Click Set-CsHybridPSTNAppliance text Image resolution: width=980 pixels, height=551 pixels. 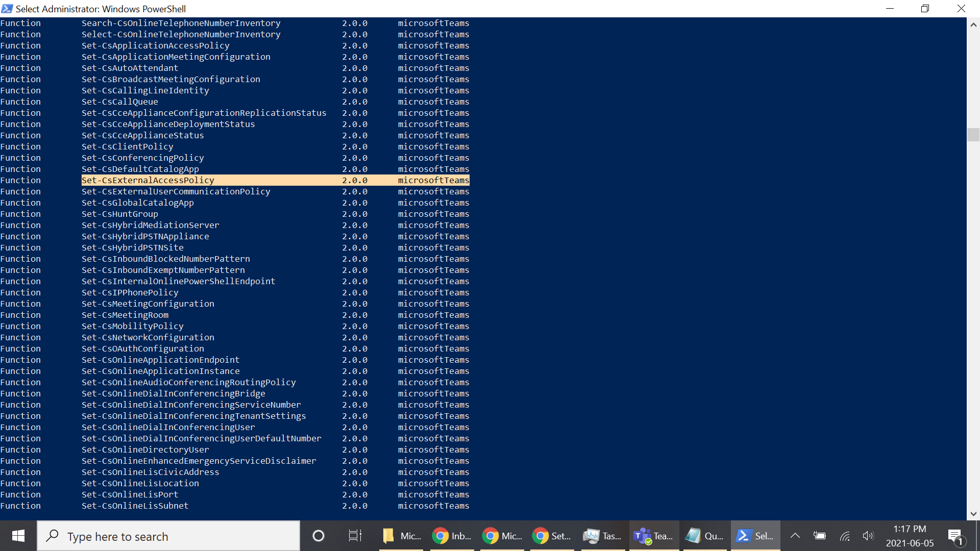click(145, 236)
